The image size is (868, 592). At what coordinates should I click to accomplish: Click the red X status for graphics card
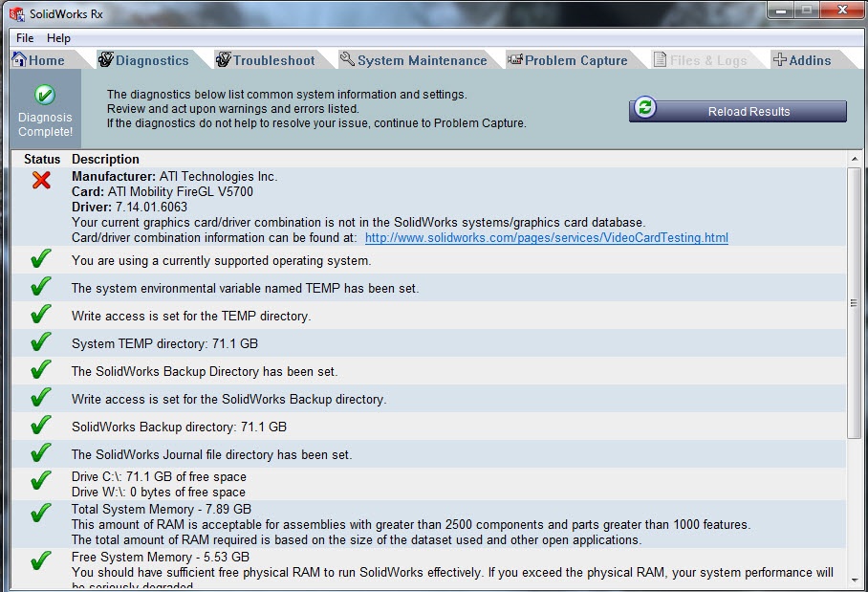(41, 180)
